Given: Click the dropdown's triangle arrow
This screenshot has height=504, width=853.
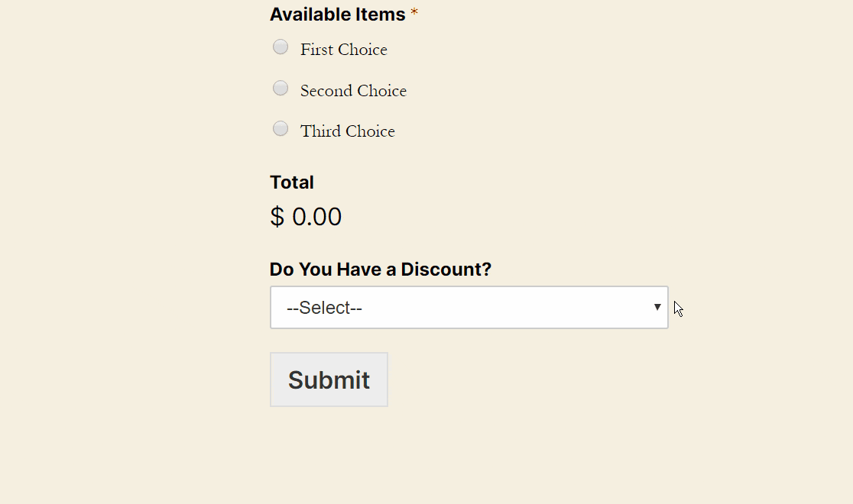Looking at the screenshot, I should pyautogui.click(x=657, y=306).
